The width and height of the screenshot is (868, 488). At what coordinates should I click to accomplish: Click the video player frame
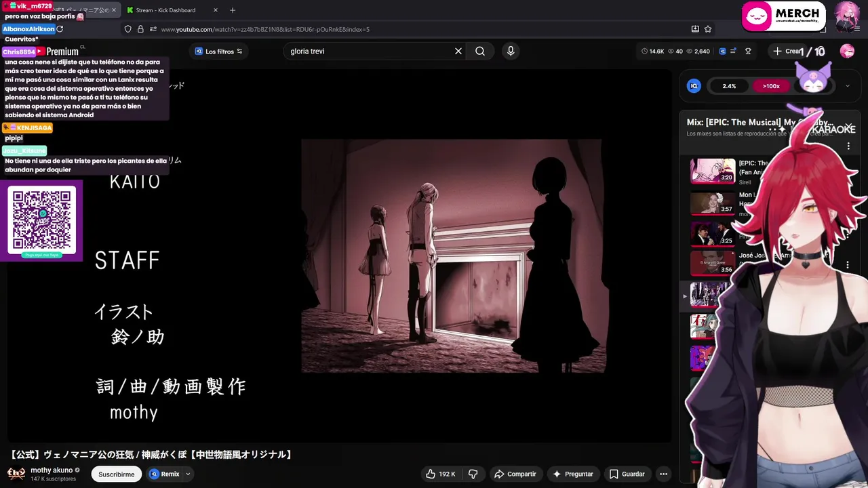(339, 256)
